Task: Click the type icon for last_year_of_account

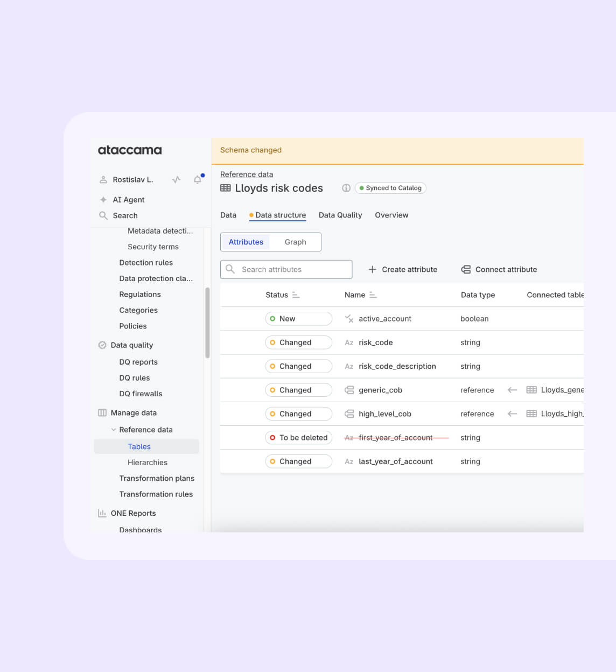Action: 349,461
